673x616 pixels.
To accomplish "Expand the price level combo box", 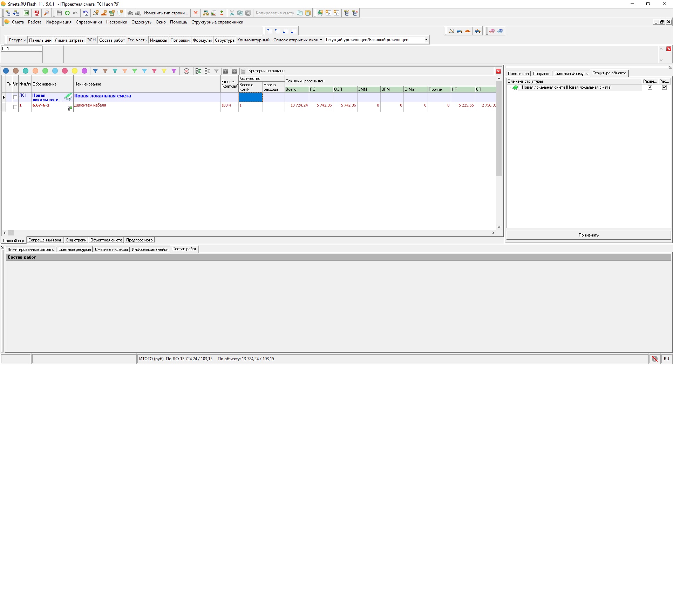I will 426,40.
